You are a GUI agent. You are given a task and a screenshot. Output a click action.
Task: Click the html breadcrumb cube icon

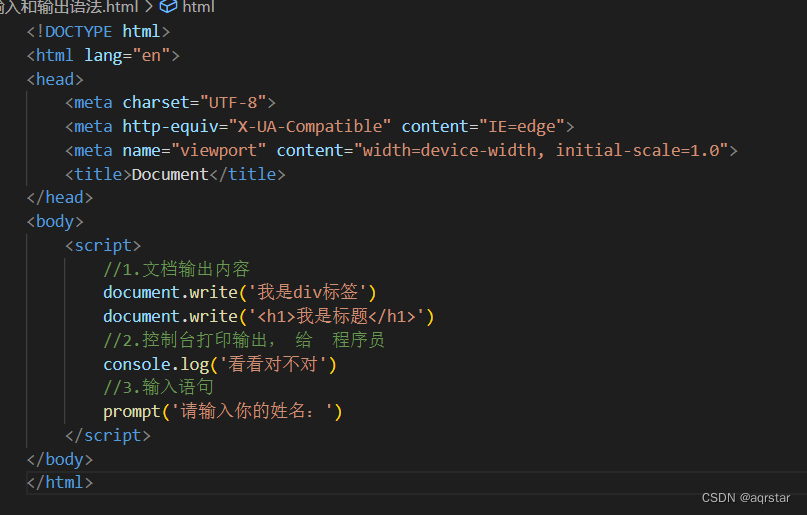pos(168,6)
